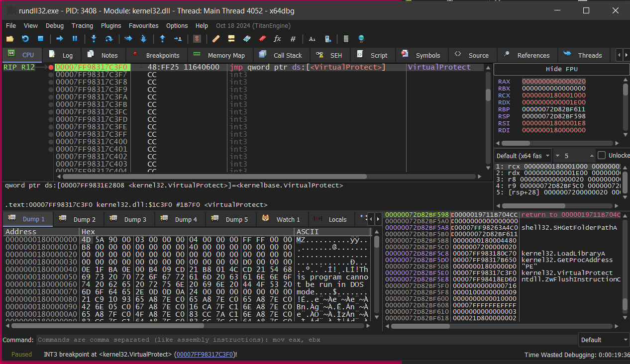The width and height of the screenshot is (630, 364).
Task: Focus the Command input field
Action: [307, 340]
